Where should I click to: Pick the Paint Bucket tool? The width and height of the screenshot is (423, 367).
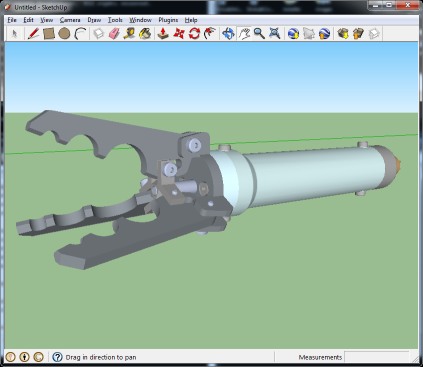145,34
